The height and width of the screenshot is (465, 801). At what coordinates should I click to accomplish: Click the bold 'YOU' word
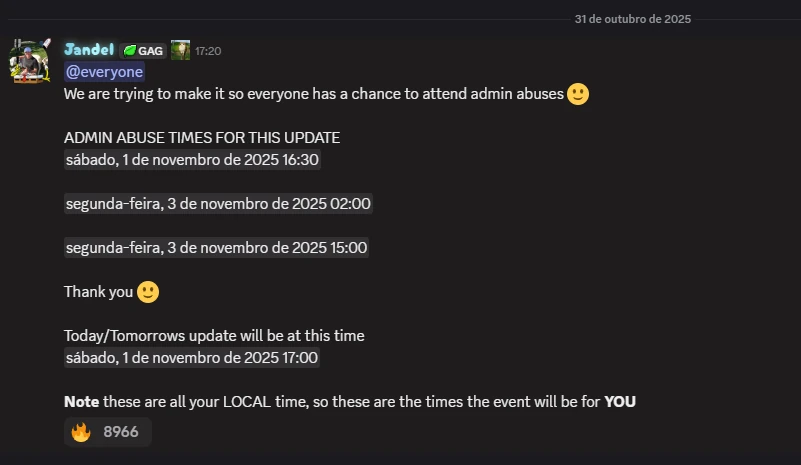[x=620, y=402]
